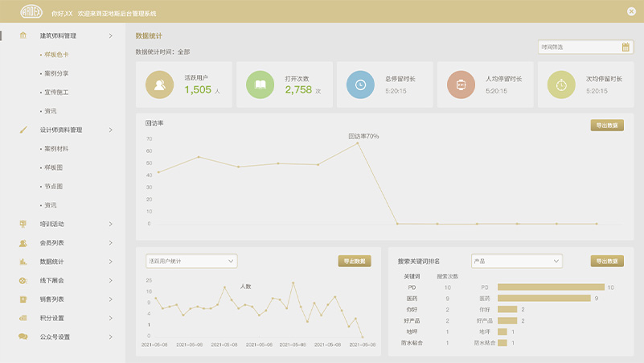Click the 打开次数 green book icon
Viewport: 644px width, 363px height.
260,85
